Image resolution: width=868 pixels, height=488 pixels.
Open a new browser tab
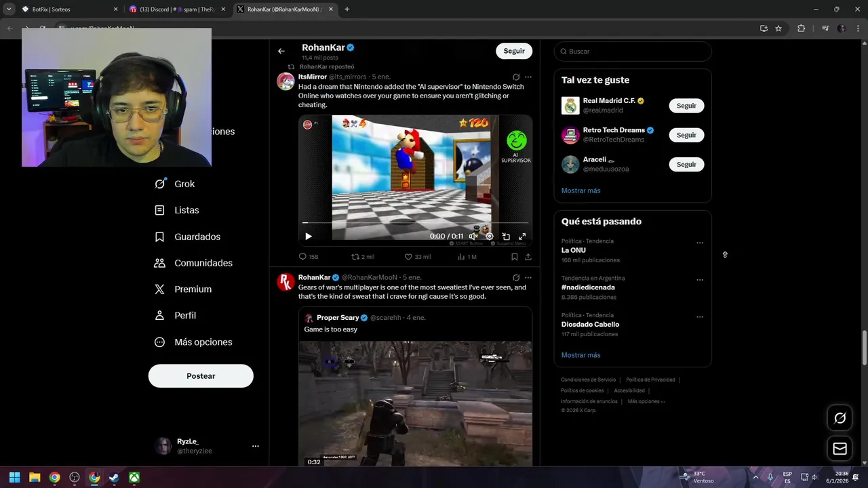pos(347,9)
